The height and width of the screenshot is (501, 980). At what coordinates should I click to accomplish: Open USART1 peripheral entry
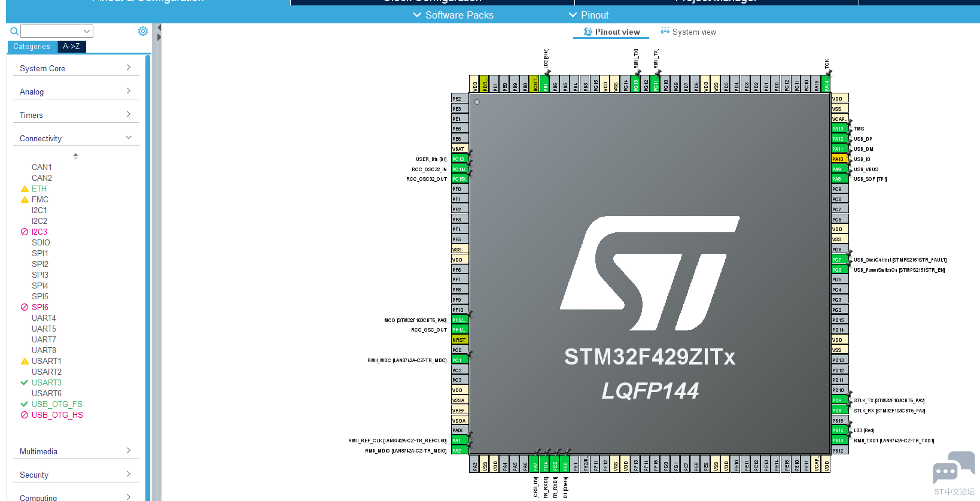click(x=47, y=361)
